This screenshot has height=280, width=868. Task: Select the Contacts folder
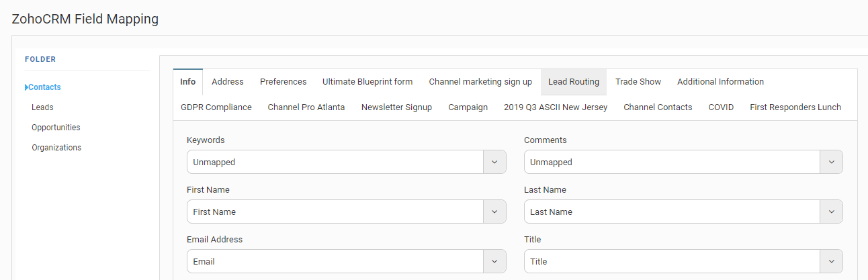point(44,87)
